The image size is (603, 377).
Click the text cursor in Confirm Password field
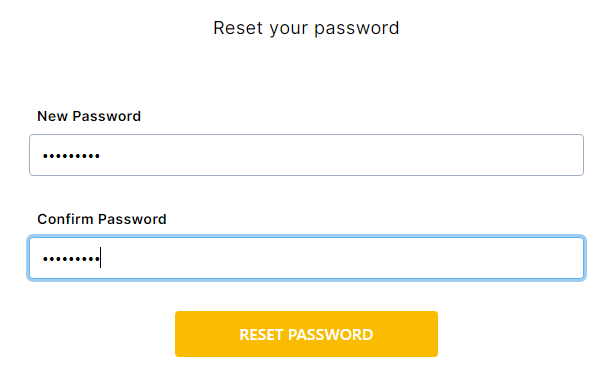(x=100, y=257)
